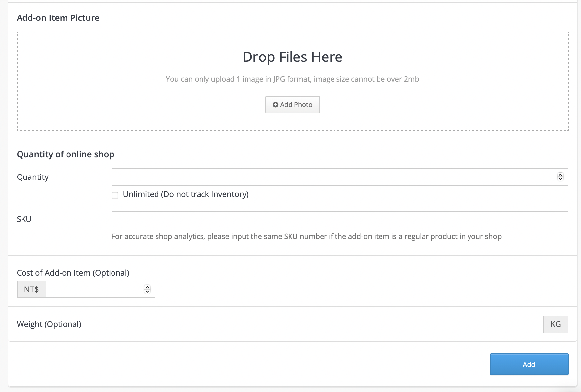Click the Weight (Optional) label
Viewport: 581px width, 392px height.
pos(49,324)
